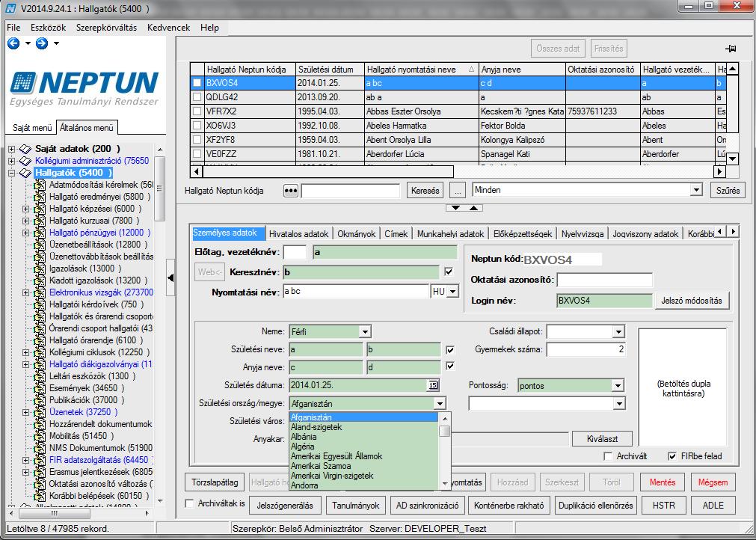Viewport: 756px width, 540px height.
Task: Click the icon beside Hallgató eredményei
Action: click(40, 197)
